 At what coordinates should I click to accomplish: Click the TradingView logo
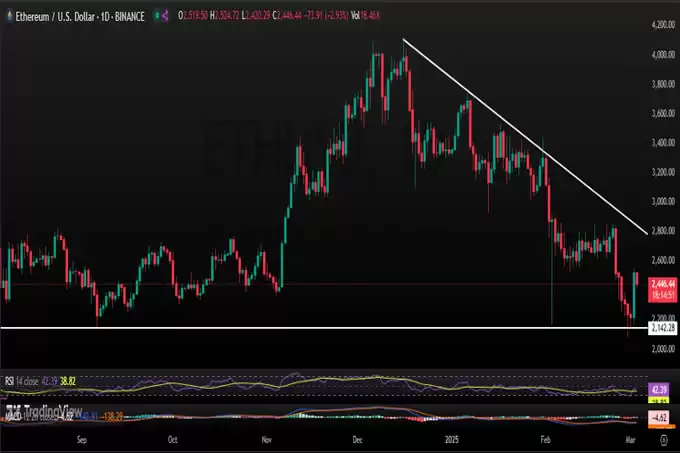click(44, 410)
